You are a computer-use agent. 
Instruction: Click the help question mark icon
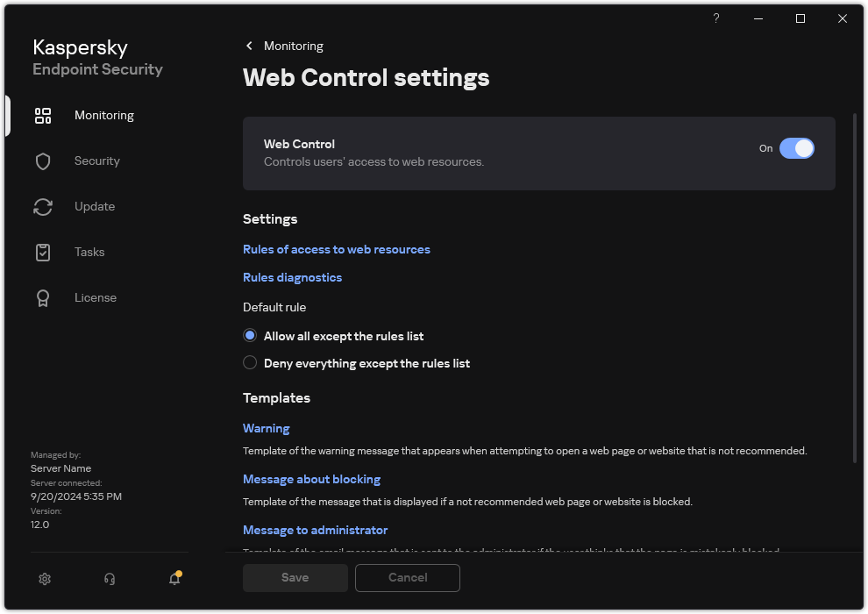tap(715, 18)
